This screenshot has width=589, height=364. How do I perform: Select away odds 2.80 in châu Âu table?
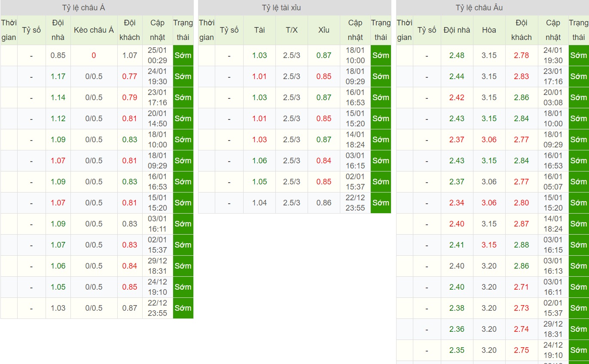[522, 203]
